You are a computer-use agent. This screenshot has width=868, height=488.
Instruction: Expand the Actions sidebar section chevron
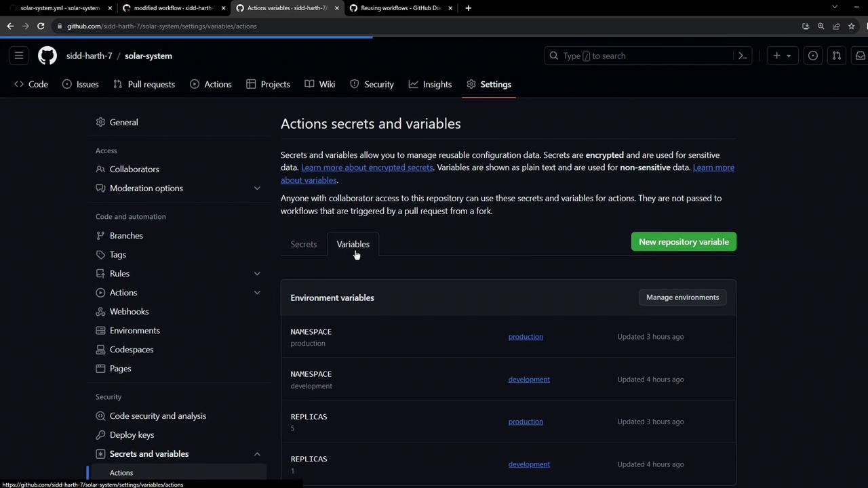click(257, 292)
